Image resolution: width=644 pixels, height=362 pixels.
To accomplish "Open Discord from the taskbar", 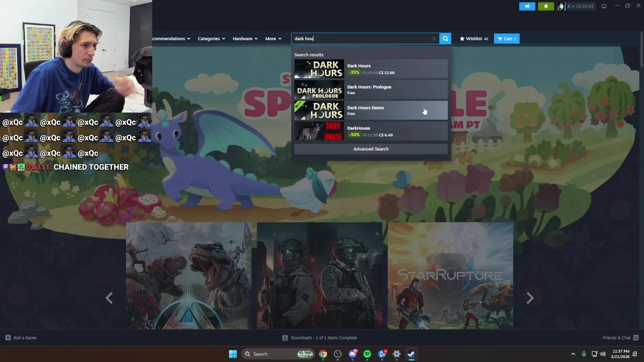I will click(x=353, y=354).
